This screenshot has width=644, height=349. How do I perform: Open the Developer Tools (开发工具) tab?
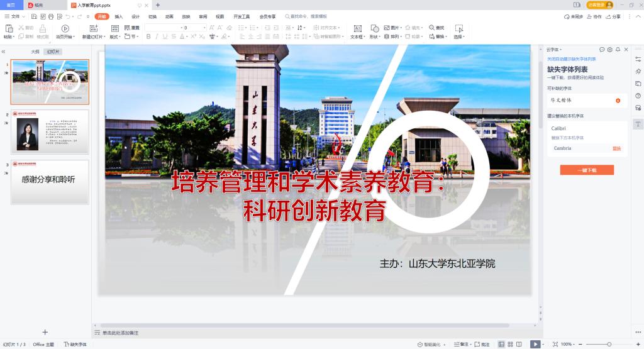point(241,16)
